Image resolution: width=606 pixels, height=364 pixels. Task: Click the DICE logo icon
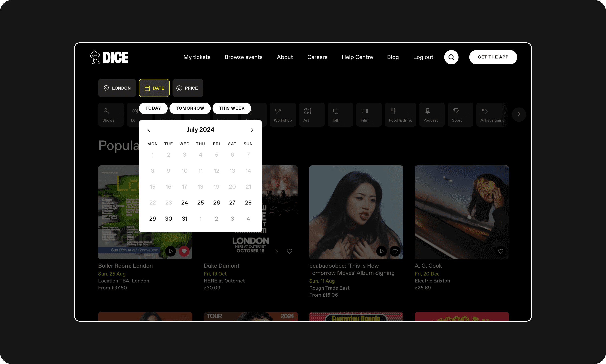(x=95, y=57)
